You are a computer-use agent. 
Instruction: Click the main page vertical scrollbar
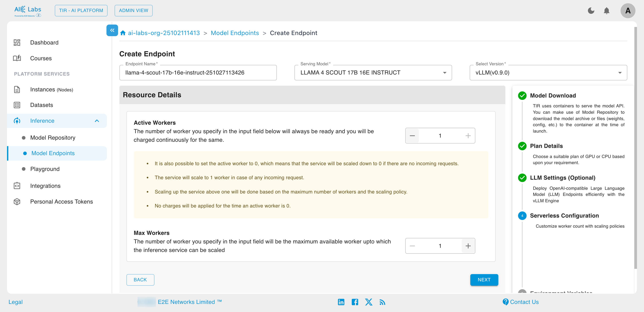pos(635,147)
